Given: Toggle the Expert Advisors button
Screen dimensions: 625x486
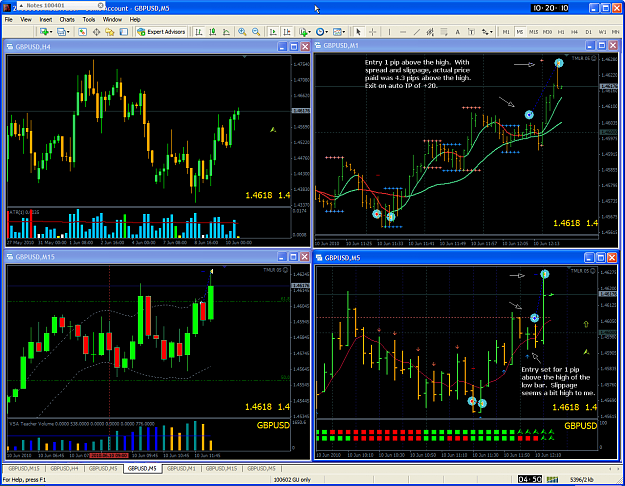Looking at the screenshot, I should pos(161,32).
